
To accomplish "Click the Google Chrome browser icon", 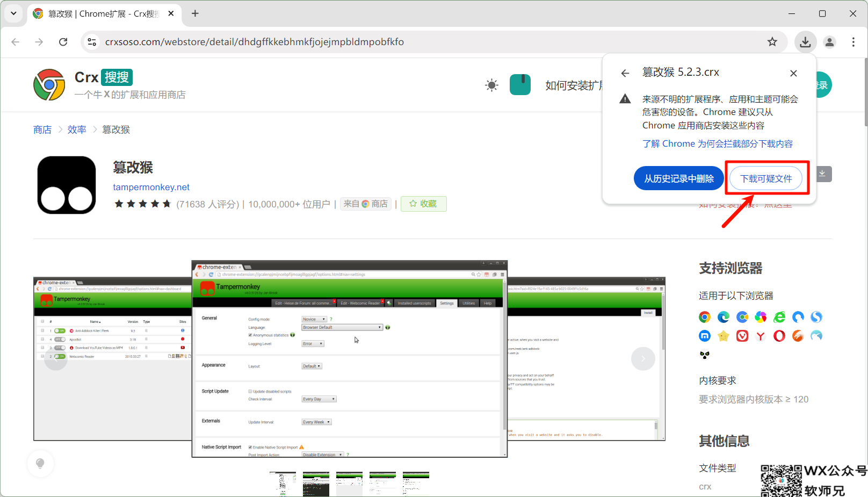I will 705,317.
